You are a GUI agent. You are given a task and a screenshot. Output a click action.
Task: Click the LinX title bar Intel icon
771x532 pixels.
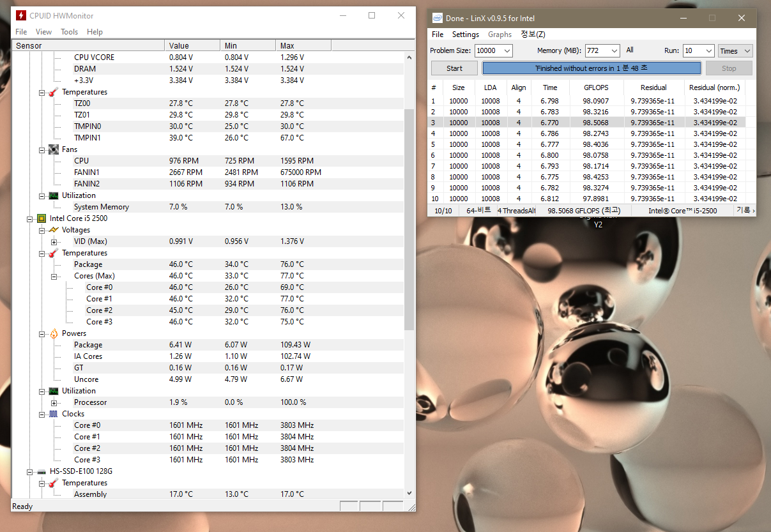pos(438,19)
